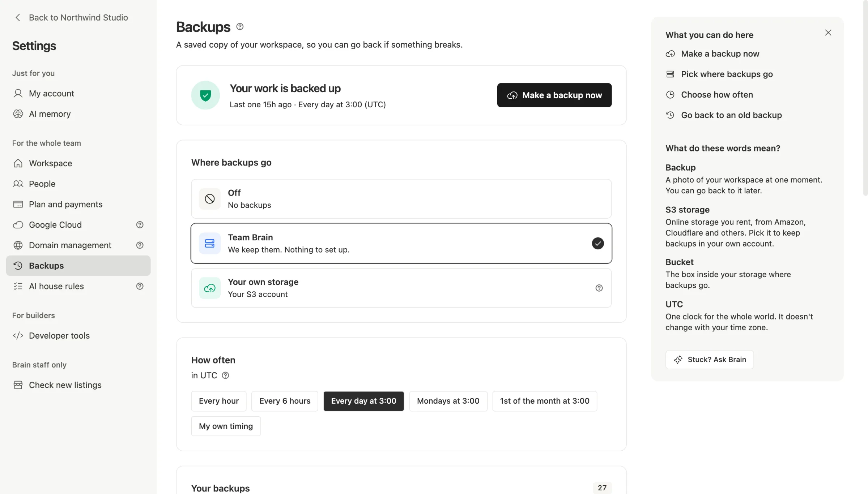Jump to Go back to an old backup

pyautogui.click(x=724, y=115)
